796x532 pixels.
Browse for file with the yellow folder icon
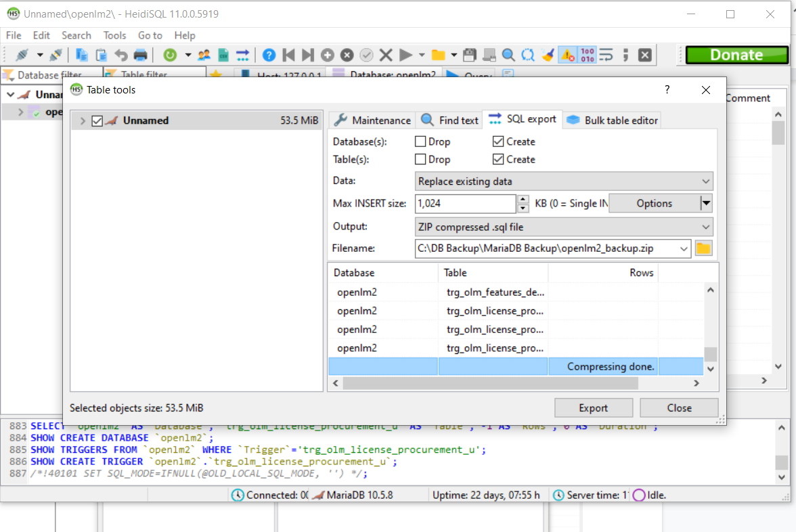click(704, 248)
